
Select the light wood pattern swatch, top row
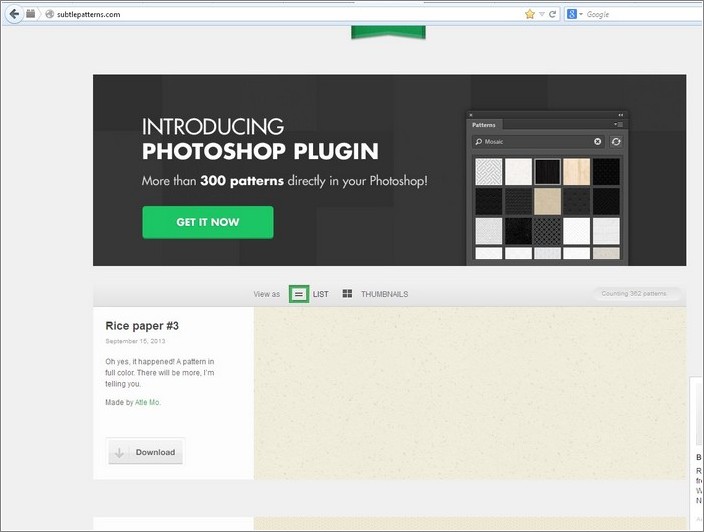[x=576, y=171]
